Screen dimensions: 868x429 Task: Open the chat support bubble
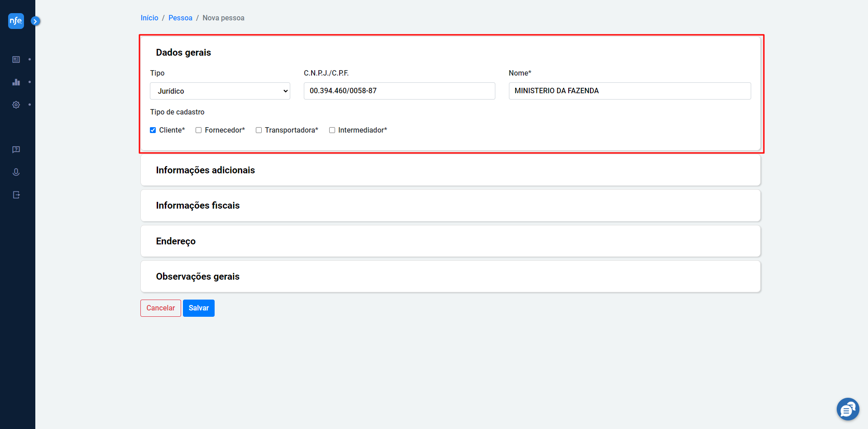click(x=848, y=409)
